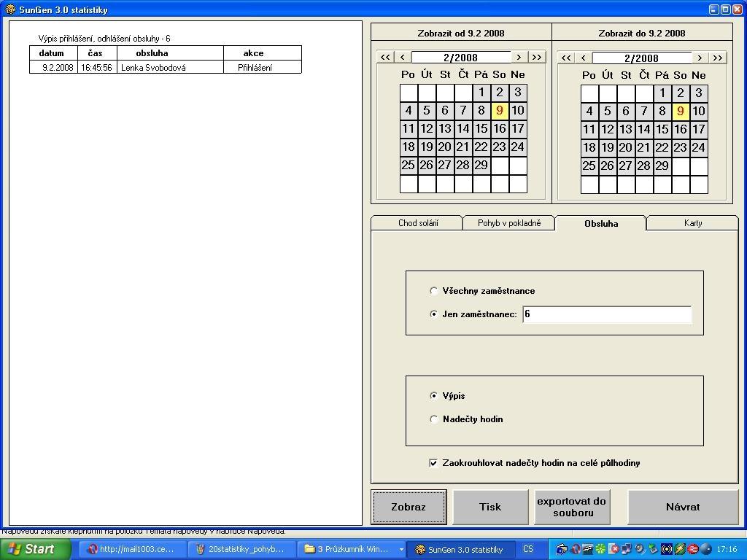Pick day 29 in Zobrazit od calendar
747x560 pixels.
pos(481,166)
